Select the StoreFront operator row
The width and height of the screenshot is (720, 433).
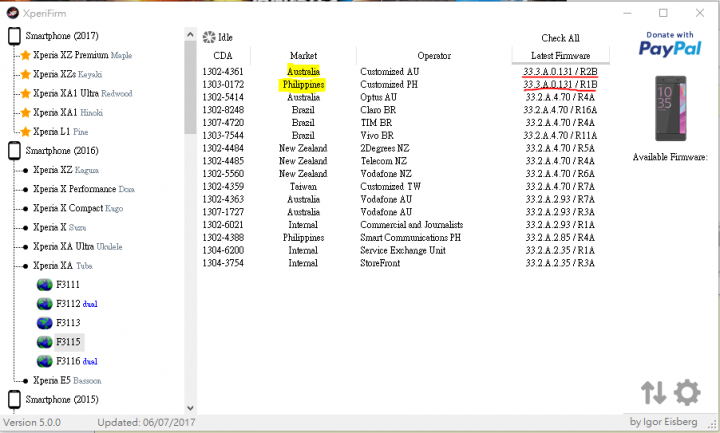pos(406,263)
